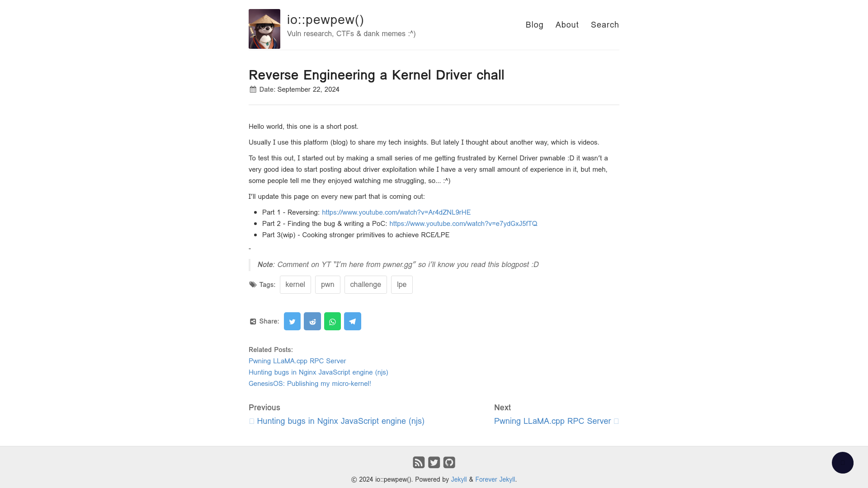The width and height of the screenshot is (868, 488).
Task: Click the Twitter profile icon in footer
Action: pyautogui.click(x=434, y=462)
